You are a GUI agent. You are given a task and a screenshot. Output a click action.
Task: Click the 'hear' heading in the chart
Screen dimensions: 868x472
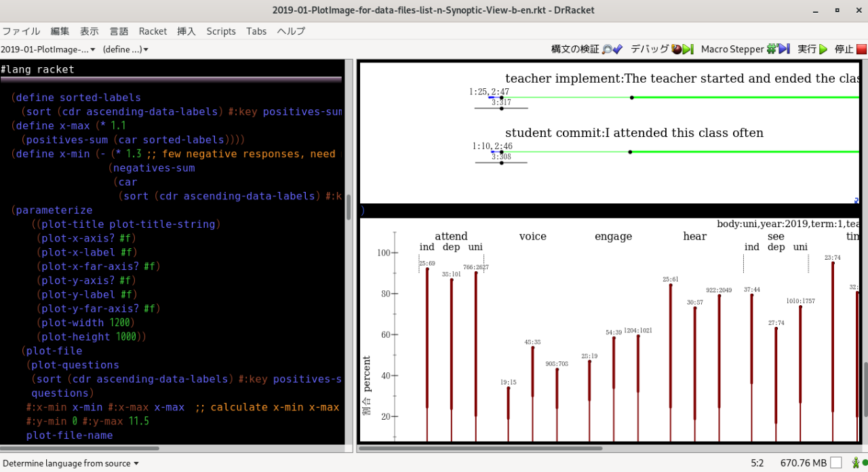(x=694, y=237)
